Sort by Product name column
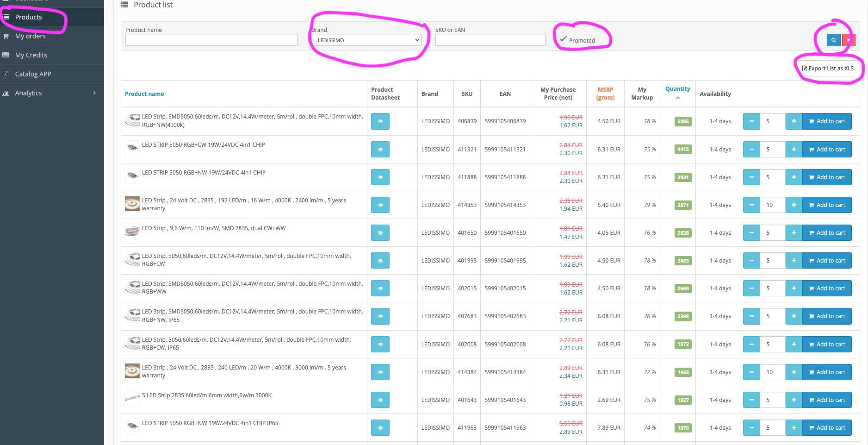 click(144, 94)
